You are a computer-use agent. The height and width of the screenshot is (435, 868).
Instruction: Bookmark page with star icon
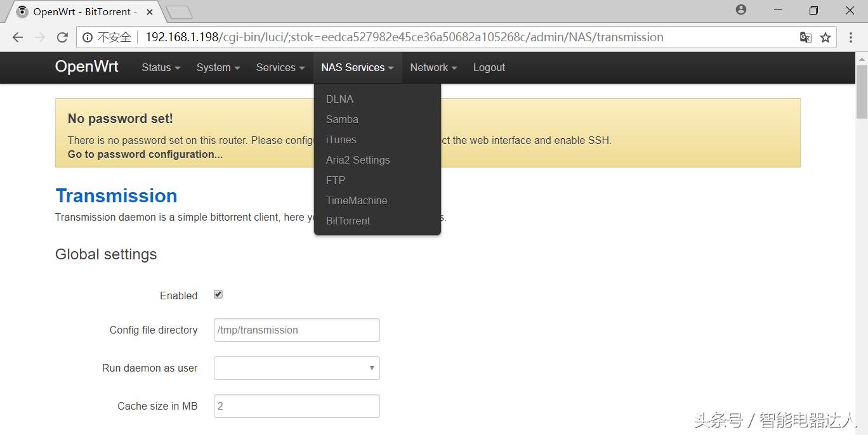pos(825,37)
